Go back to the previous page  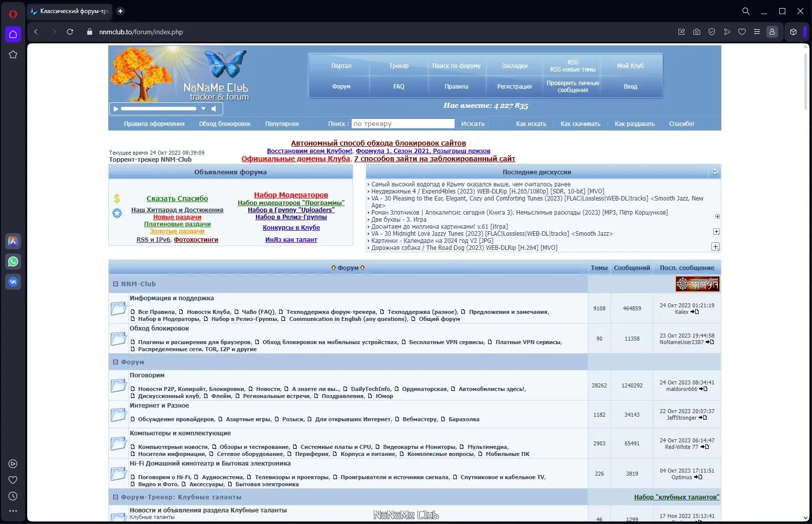[36, 32]
